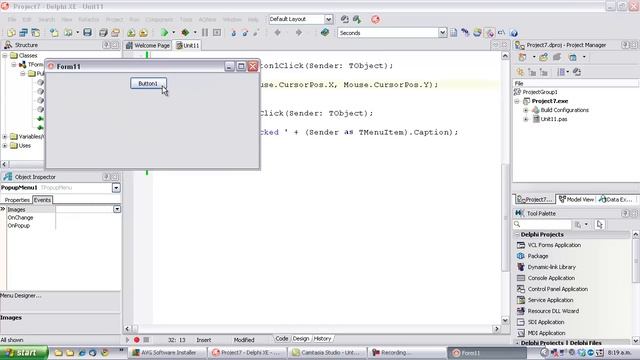Click the Project Manager Activate icon
This screenshot has height=360, width=640.
[522, 57]
